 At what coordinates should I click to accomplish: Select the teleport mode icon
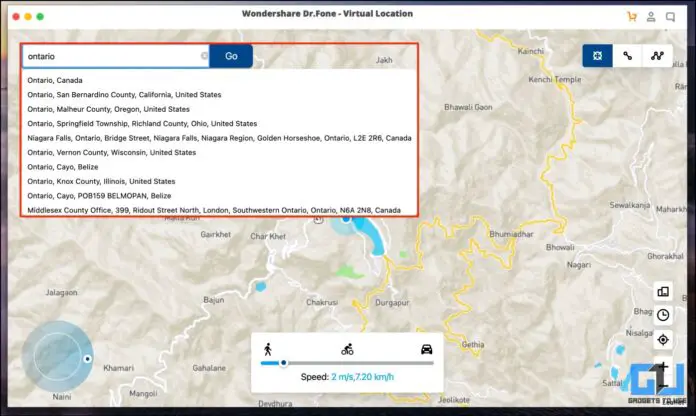coord(597,56)
